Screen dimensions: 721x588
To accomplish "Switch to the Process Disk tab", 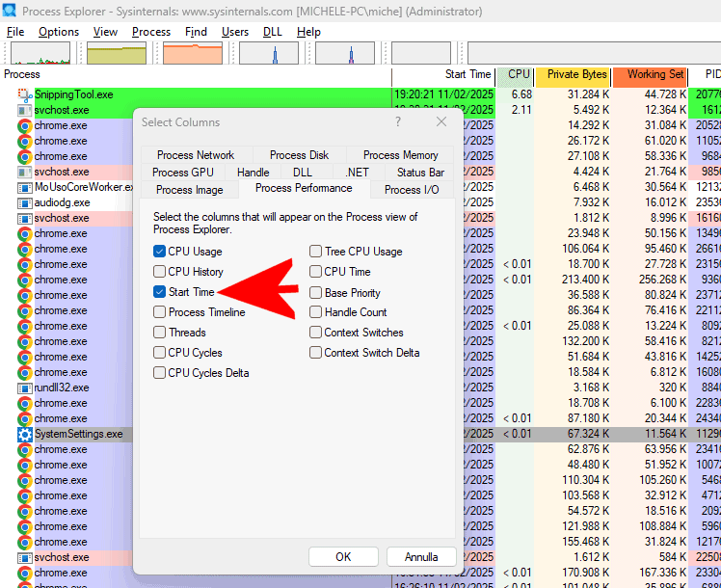I will click(x=300, y=155).
